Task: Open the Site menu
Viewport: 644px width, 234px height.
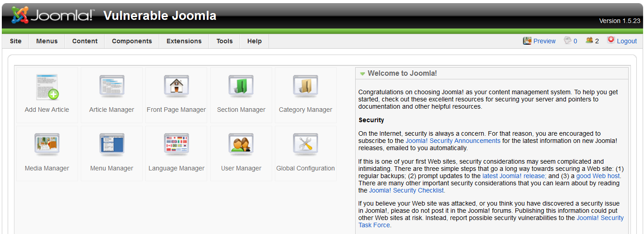Action: tap(16, 41)
